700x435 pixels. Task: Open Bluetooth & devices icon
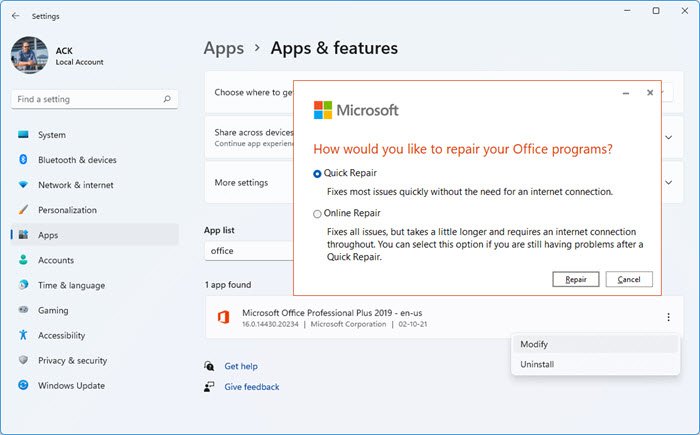(22, 160)
